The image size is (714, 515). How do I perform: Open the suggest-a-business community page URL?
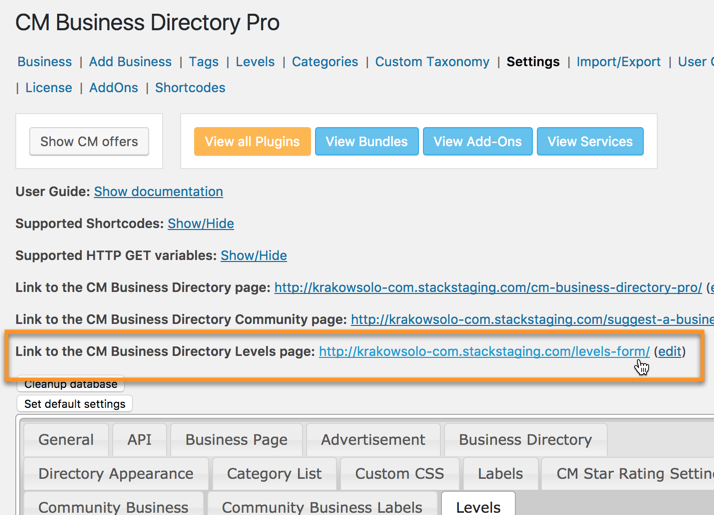[x=532, y=320]
